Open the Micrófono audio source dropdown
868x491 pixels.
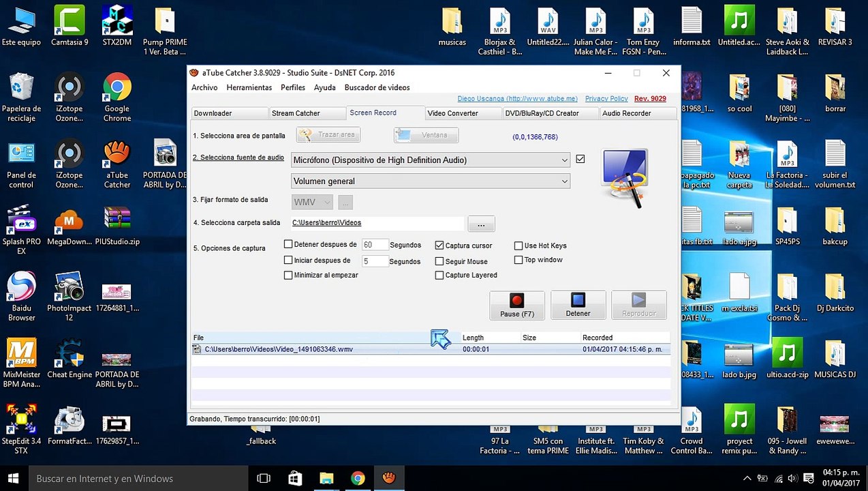pyautogui.click(x=431, y=160)
